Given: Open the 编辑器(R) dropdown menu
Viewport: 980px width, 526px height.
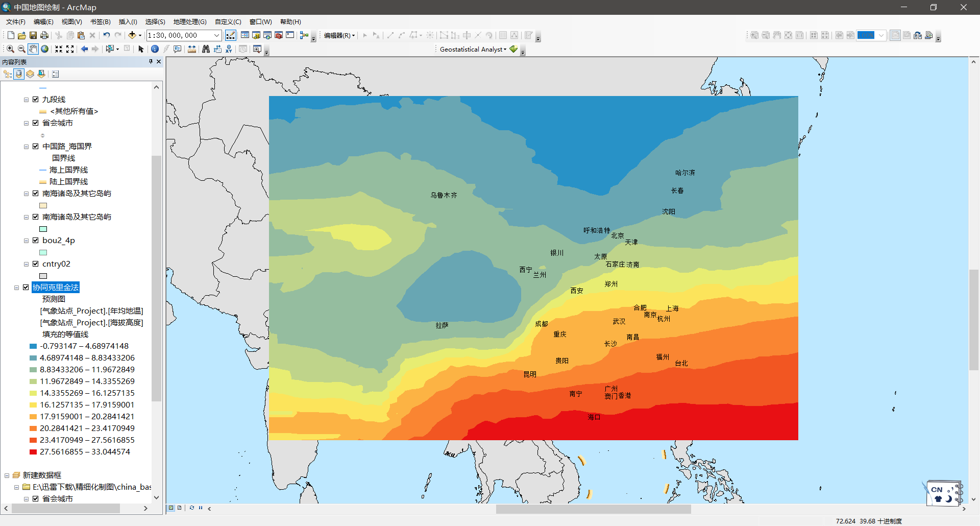Looking at the screenshot, I should tap(339, 35).
